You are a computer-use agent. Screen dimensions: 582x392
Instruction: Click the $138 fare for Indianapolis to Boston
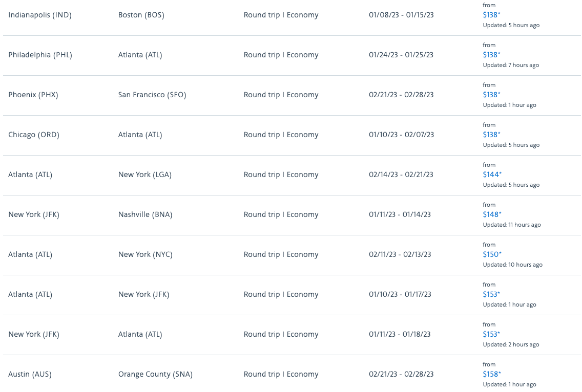pyautogui.click(x=491, y=15)
